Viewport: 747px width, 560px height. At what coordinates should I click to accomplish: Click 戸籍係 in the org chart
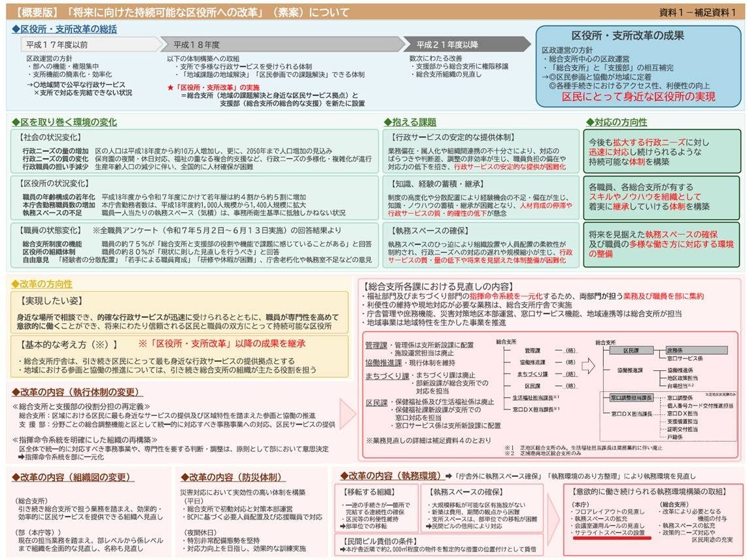click(x=675, y=436)
